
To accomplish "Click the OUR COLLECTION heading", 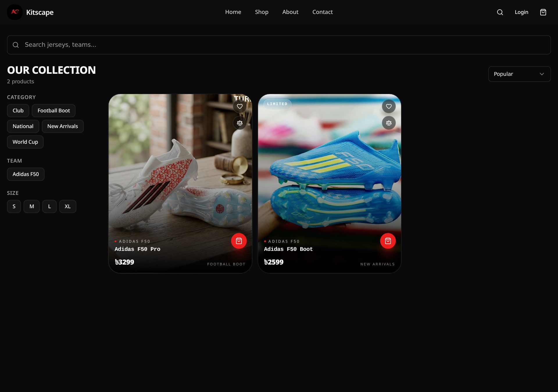I will point(51,70).
